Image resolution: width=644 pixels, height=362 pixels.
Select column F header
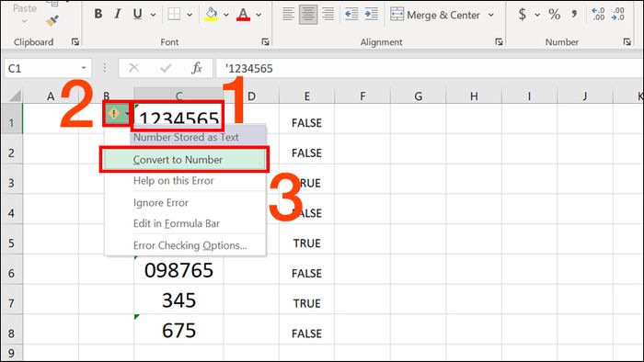[362, 96]
